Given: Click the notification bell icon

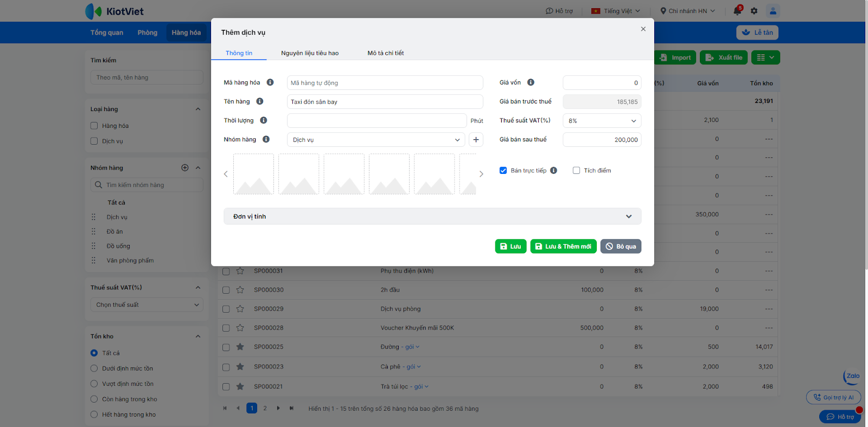Looking at the screenshot, I should click(x=737, y=11).
